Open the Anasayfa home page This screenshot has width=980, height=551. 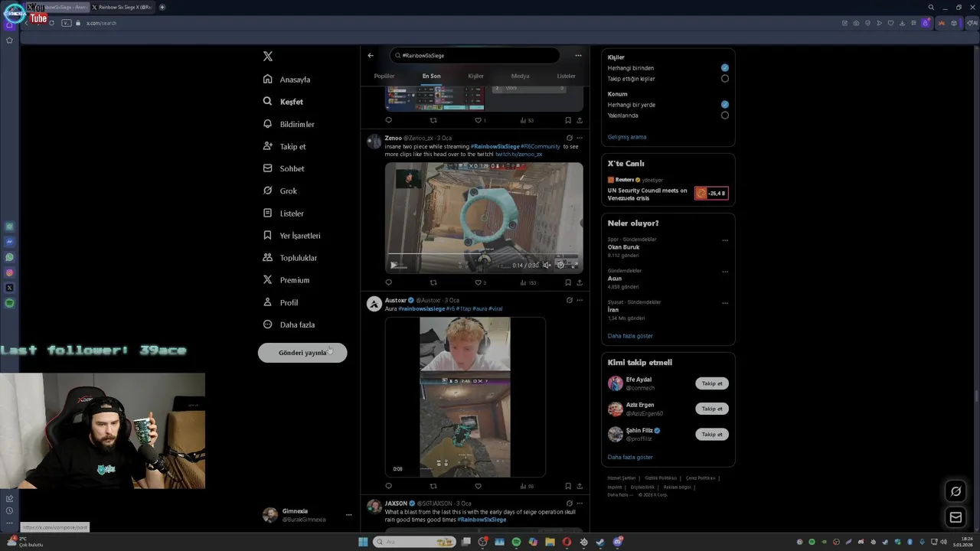point(287,80)
